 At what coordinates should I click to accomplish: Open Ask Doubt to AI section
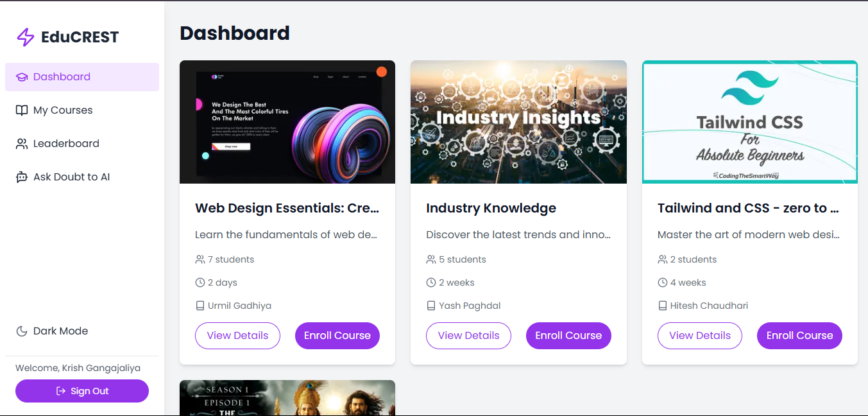pos(82,177)
